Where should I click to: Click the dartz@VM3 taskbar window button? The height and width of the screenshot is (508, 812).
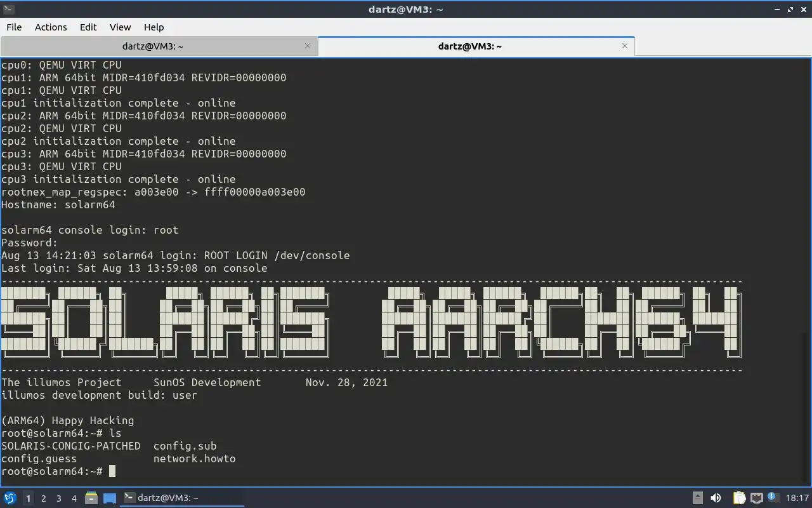[x=183, y=498]
